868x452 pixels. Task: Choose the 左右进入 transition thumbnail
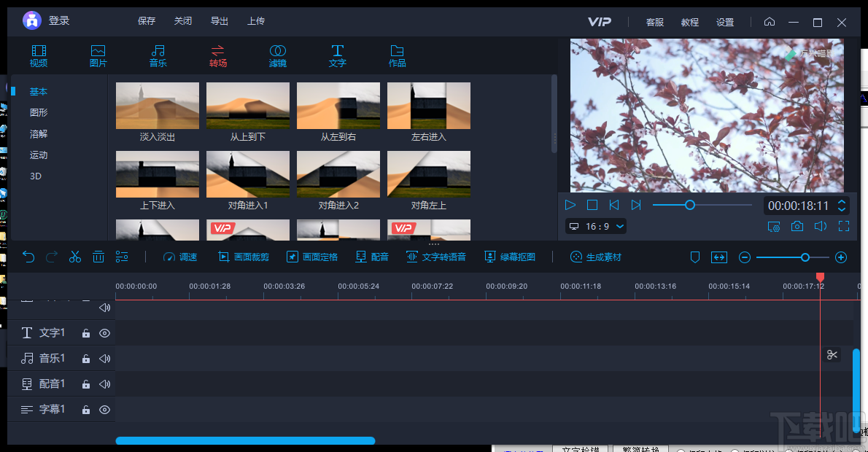click(429, 106)
